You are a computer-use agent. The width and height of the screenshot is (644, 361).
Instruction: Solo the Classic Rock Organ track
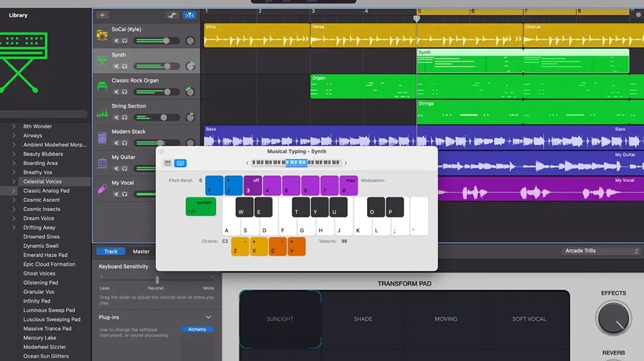(125, 91)
